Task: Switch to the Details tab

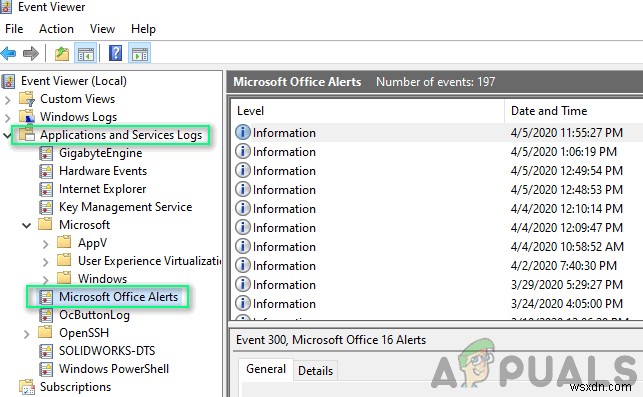Action: [x=315, y=371]
